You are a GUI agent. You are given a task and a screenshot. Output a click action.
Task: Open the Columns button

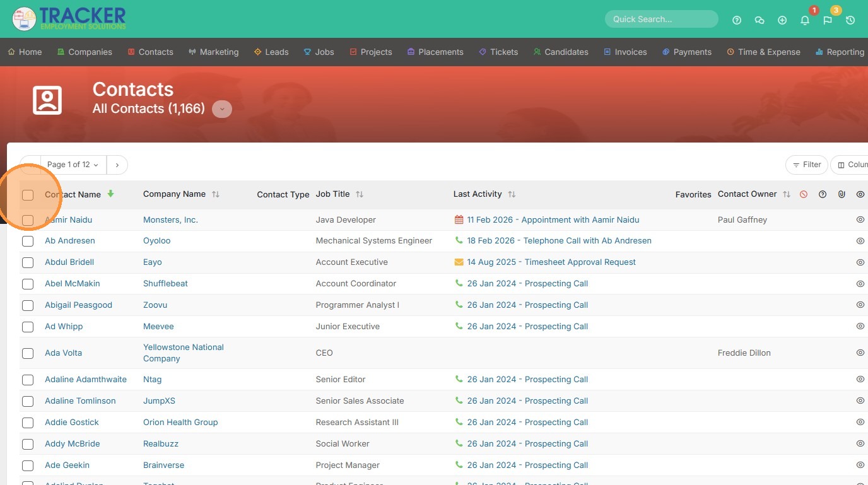pos(850,165)
